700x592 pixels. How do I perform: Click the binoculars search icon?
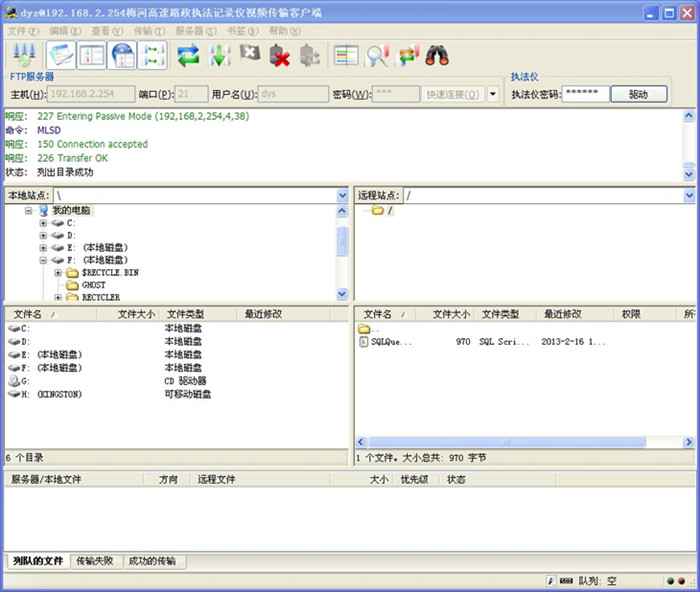coord(437,56)
